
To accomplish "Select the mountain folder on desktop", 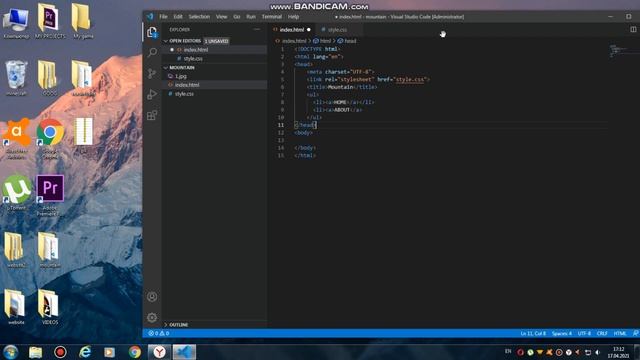I will [x=50, y=250].
